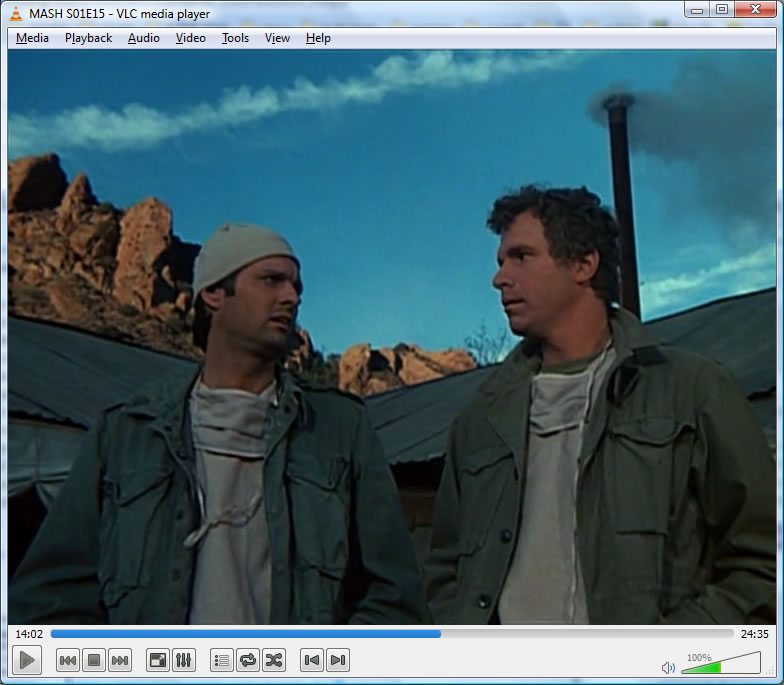Expand the Audio menu

143,38
